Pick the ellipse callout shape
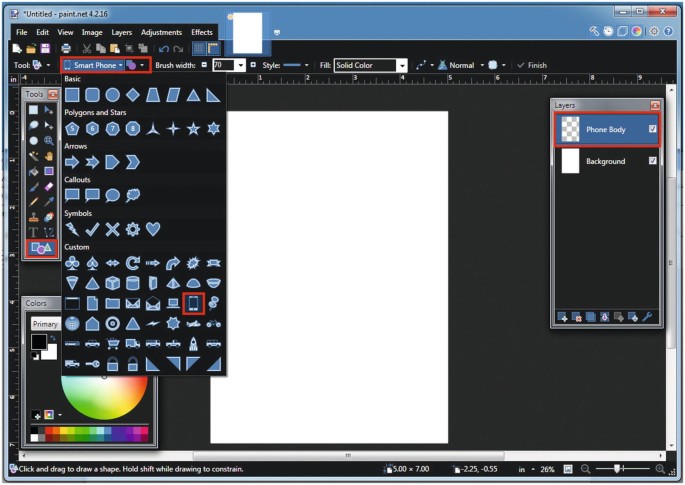This screenshot has width=685, height=485. click(x=112, y=195)
